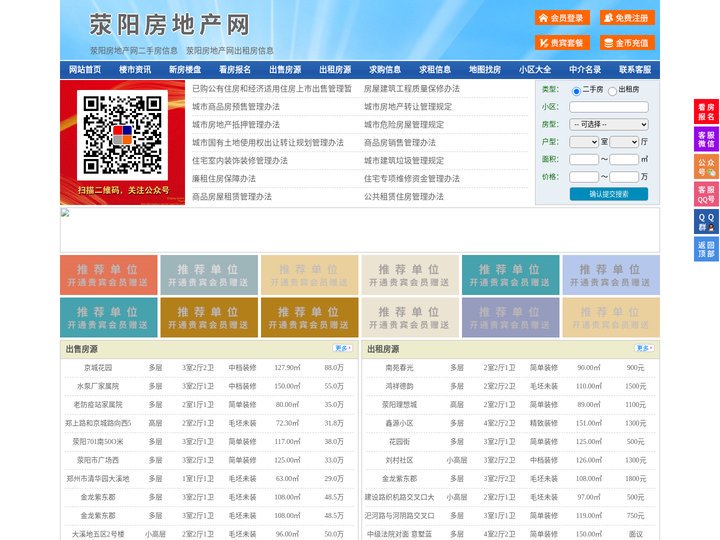
Task: Click the minimum 面积 input field
Action: 584,159
